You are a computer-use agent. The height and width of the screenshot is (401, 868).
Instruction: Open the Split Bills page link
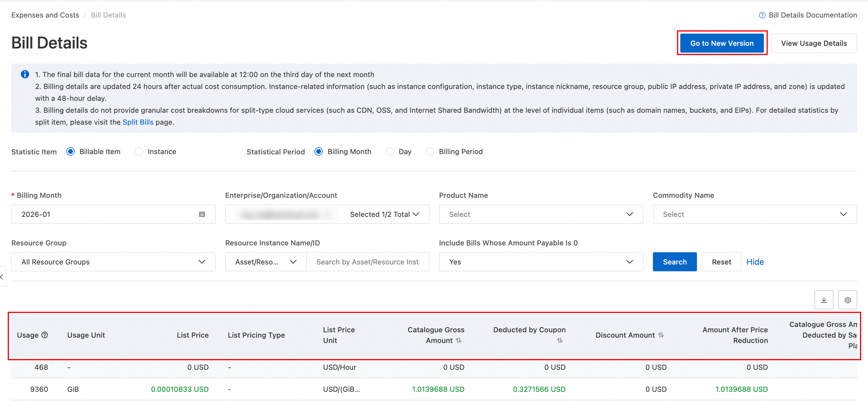(138, 122)
